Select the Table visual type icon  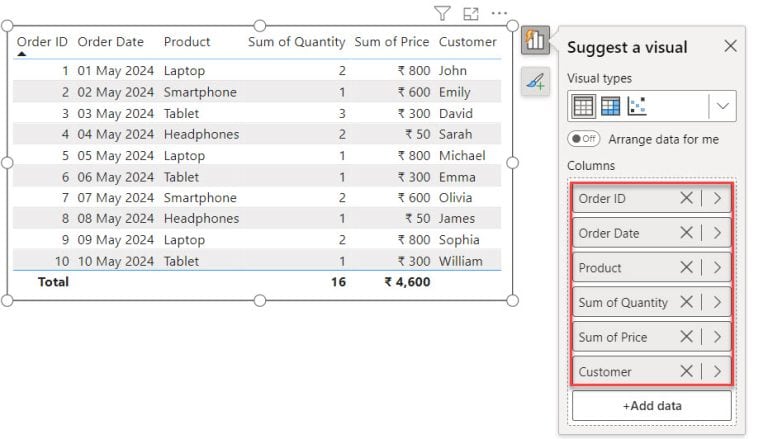click(x=583, y=106)
